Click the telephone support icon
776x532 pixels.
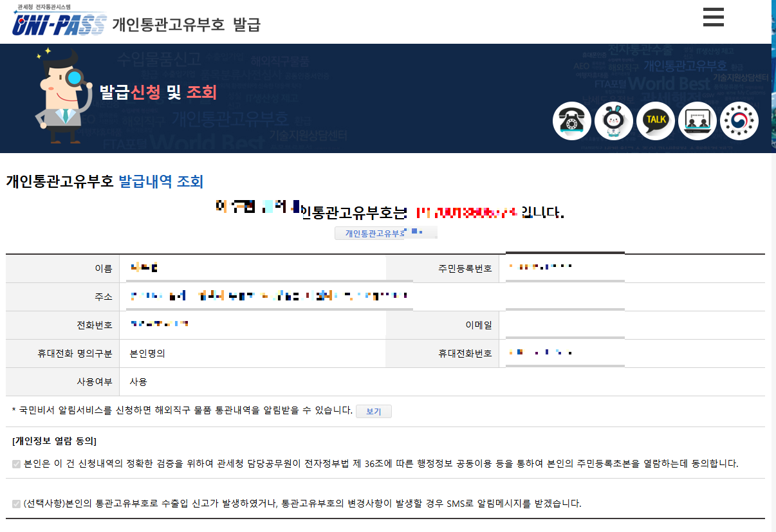click(572, 121)
